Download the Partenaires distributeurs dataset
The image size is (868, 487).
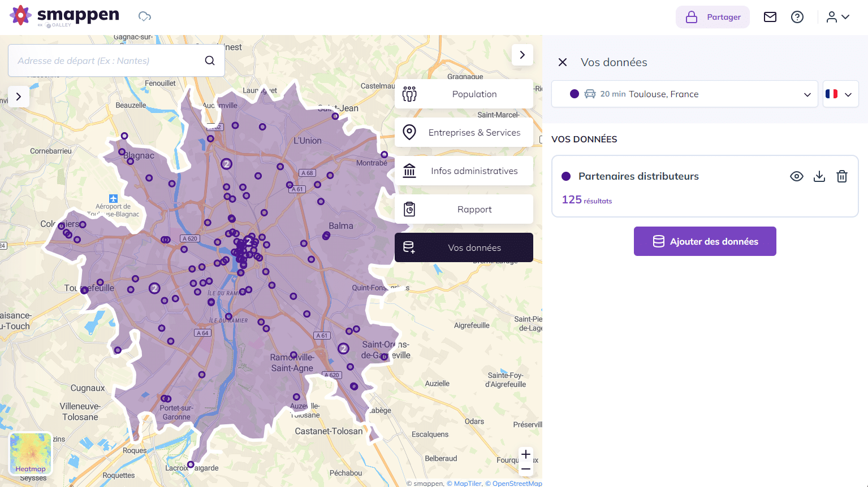(x=819, y=176)
